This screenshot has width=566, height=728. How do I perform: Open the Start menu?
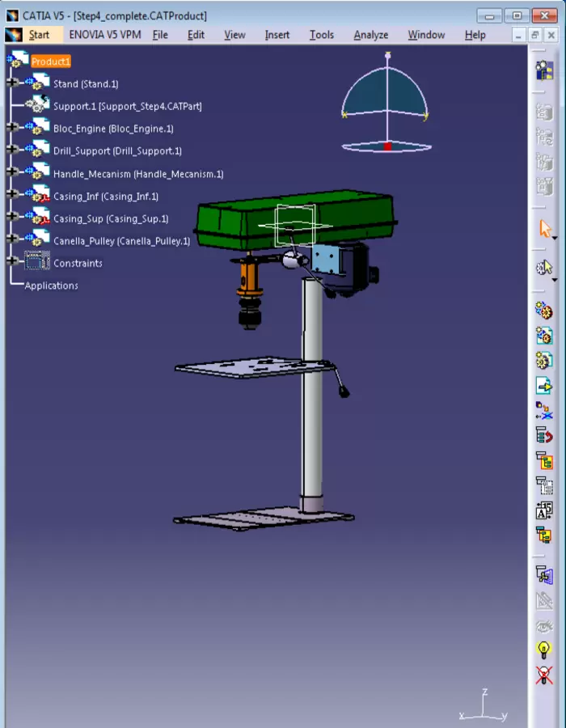point(39,35)
